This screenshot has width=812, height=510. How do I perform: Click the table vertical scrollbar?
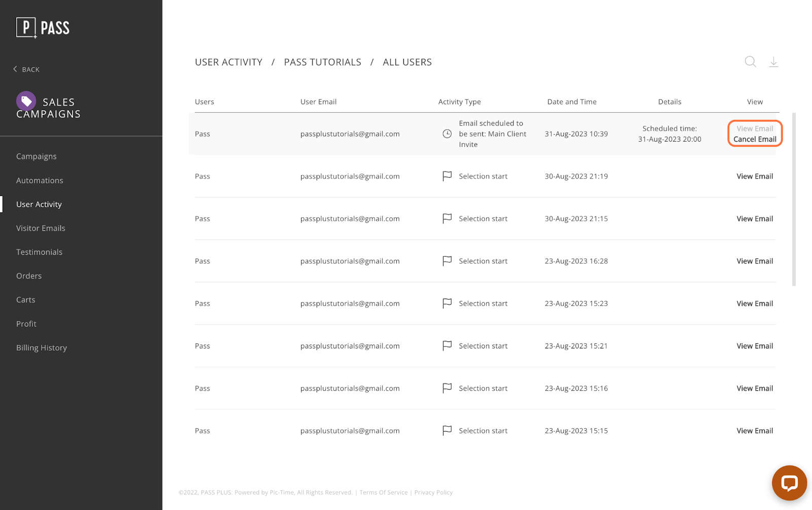pos(794,199)
